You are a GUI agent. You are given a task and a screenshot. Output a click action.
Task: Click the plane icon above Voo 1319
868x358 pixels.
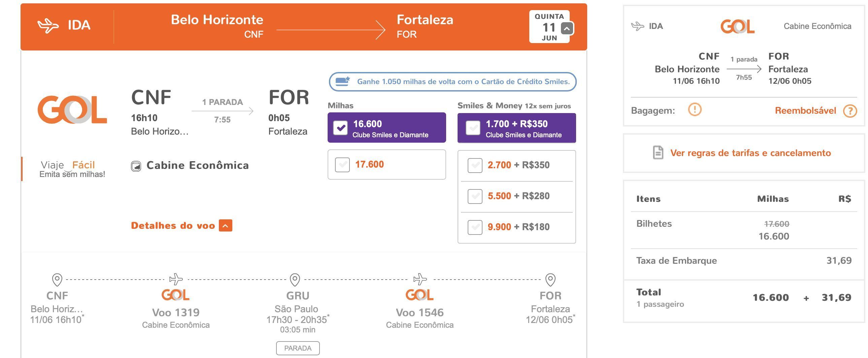pyautogui.click(x=176, y=279)
